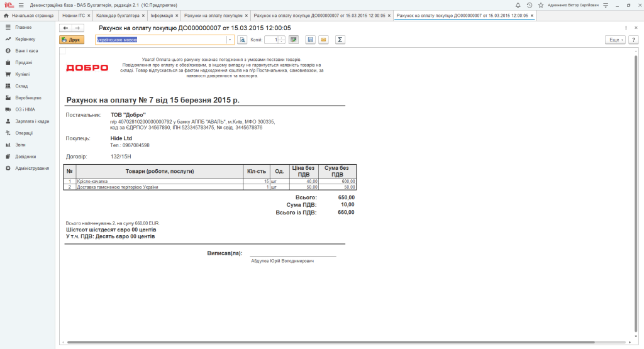The height and width of the screenshot is (349, 644).
Task: Switch to Інформація tab
Action: pyautogui.click(x=162, y=16)
